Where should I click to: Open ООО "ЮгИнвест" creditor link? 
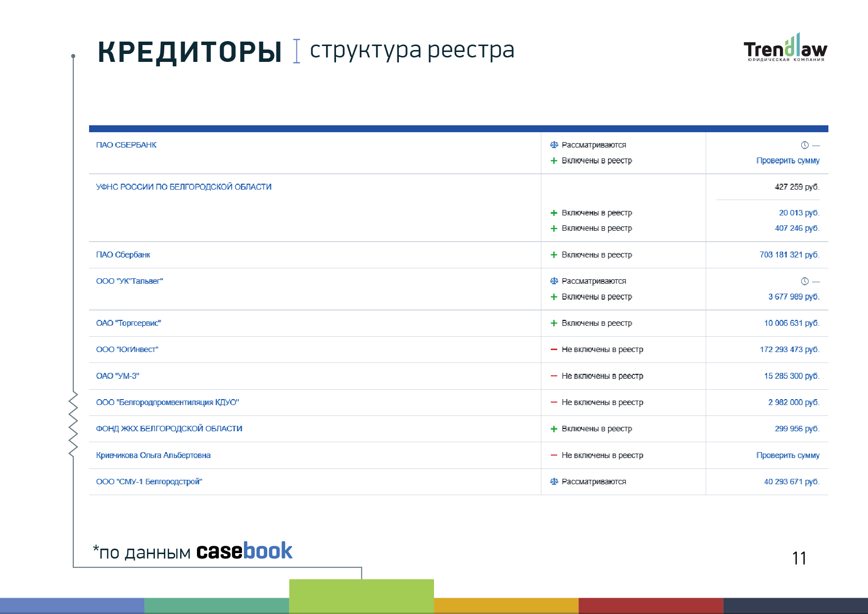tap(127, 350)
